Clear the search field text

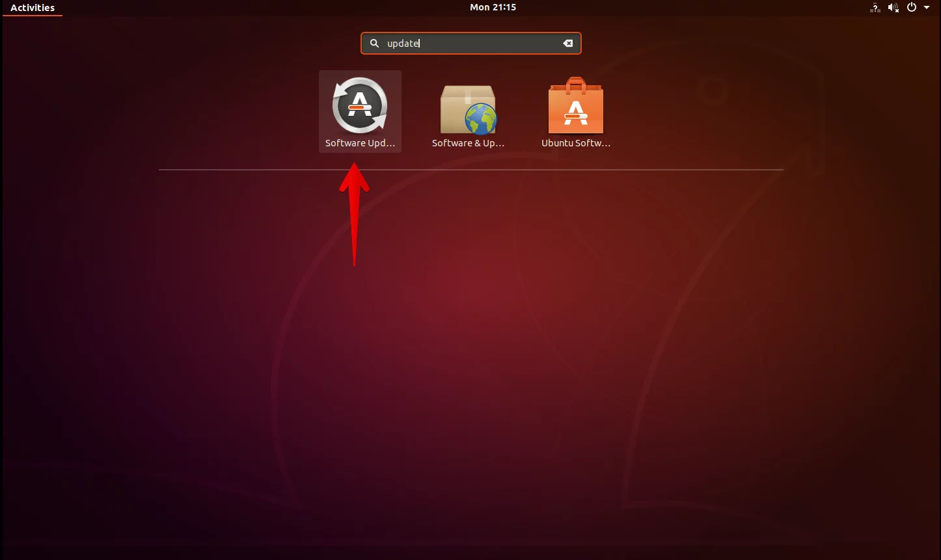coord(568,44)
